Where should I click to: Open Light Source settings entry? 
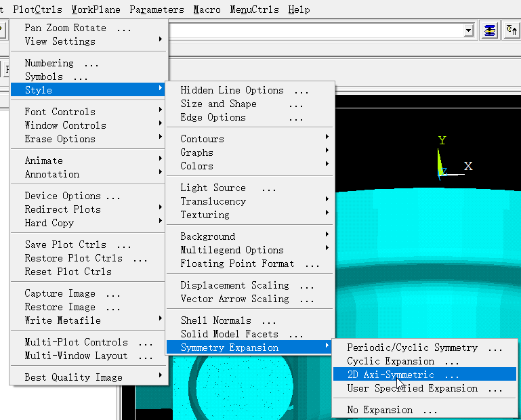pos(250,188)
